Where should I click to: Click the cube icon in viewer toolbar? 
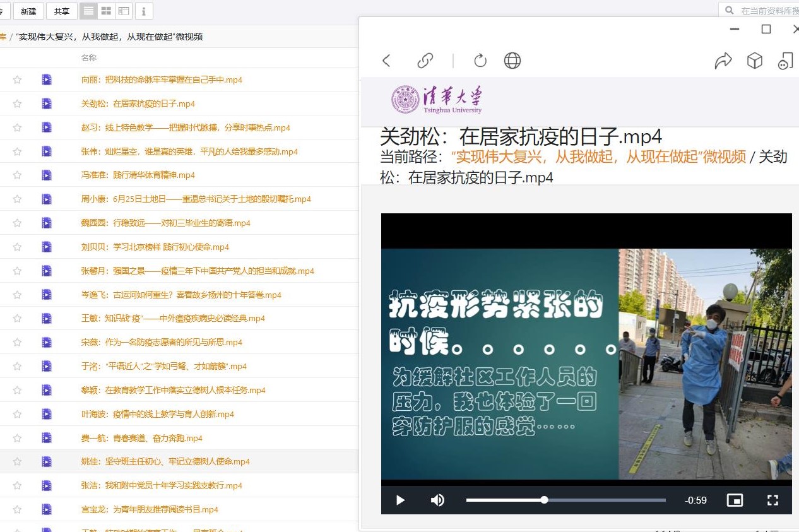click(x=755, y=61)
